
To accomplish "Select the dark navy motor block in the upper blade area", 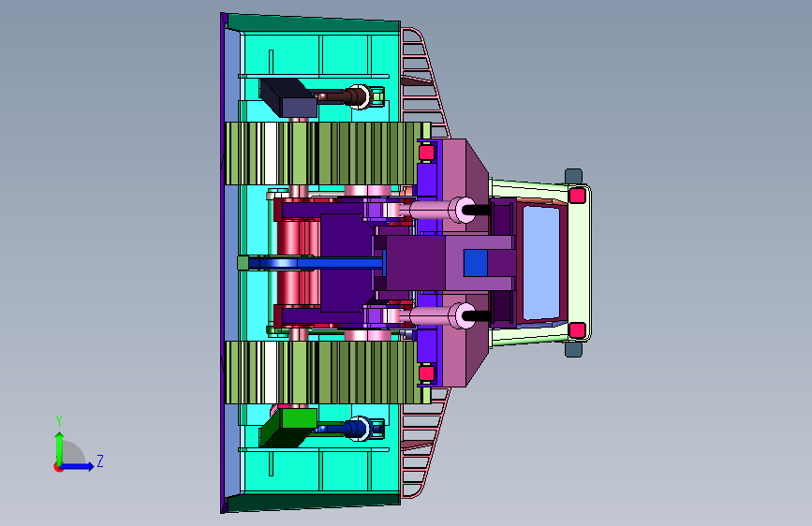I will 288,98.
